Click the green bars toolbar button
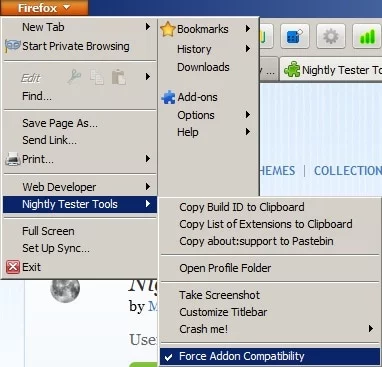Viewport: 382px width, 367px height. click(367, 36)
